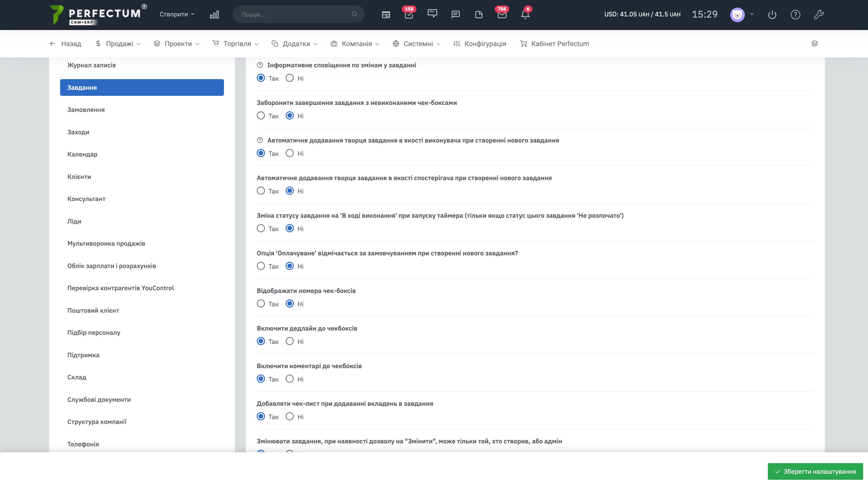Open the presentation chat icon
The height and width of the screenshot is (481, 868).
pyautogui.click(x=432, y=14)
